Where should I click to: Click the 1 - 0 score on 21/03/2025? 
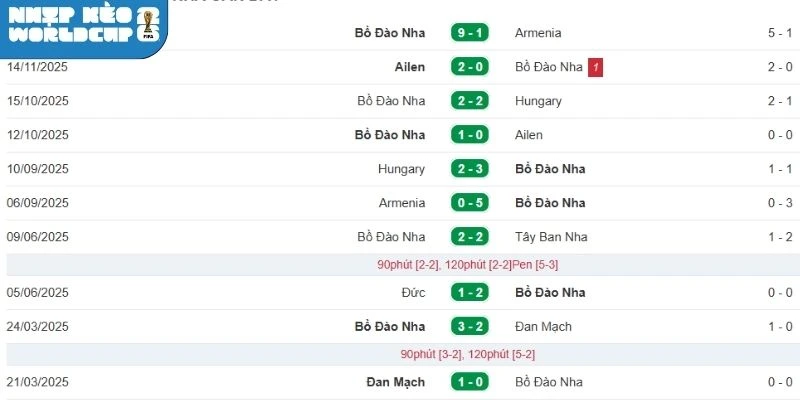[469, 382]
